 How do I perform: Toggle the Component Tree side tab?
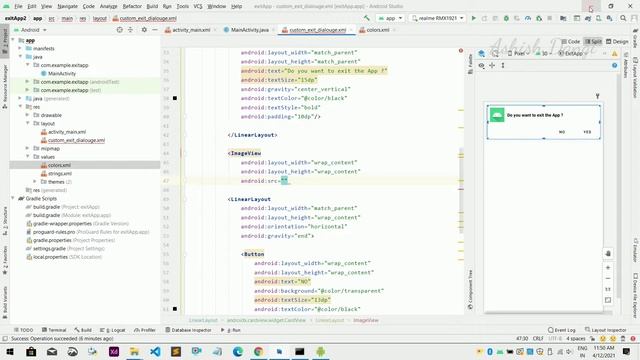tap(470, 289)
